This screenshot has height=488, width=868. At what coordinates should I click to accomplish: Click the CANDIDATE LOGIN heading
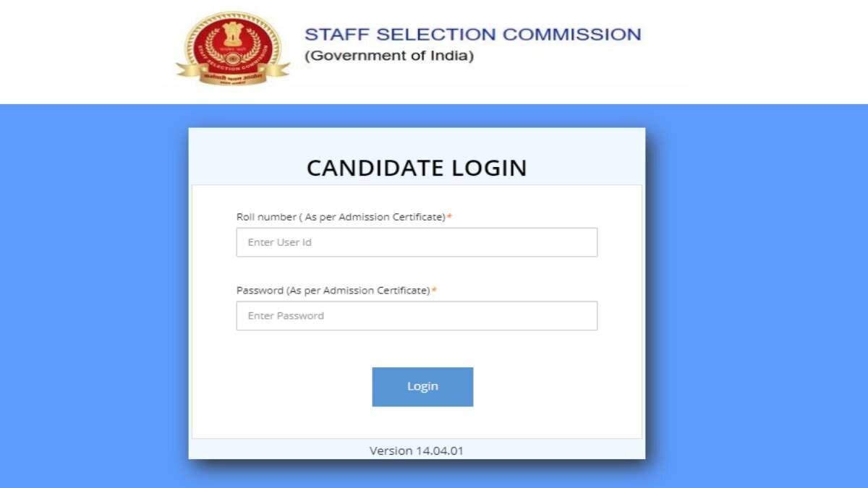click(417, 167)
